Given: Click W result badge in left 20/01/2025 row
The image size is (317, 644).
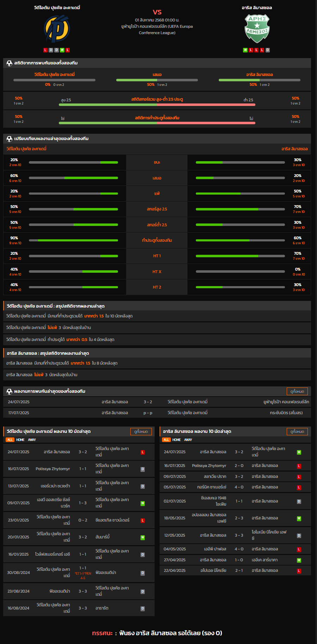Looking at the screenshot, I should tap(143, 537).
